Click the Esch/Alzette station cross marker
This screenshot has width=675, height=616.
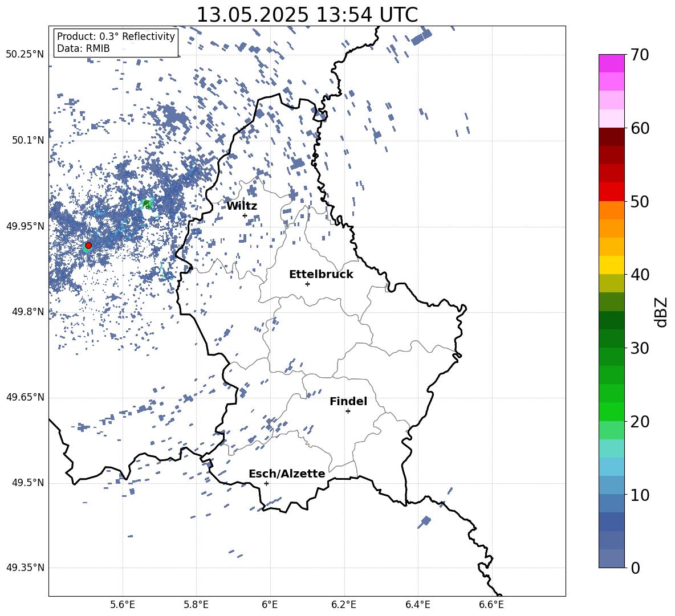click(x=266, y=483)
